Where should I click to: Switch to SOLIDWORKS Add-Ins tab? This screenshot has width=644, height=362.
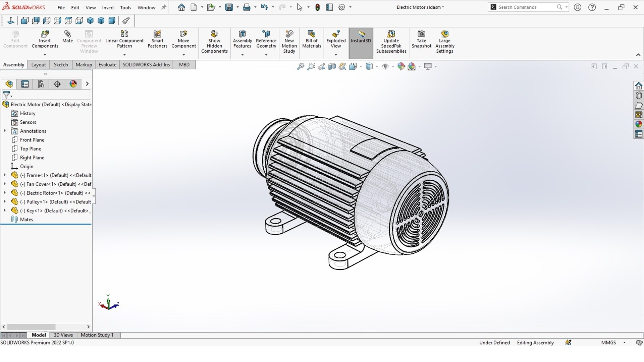[146, 65]
